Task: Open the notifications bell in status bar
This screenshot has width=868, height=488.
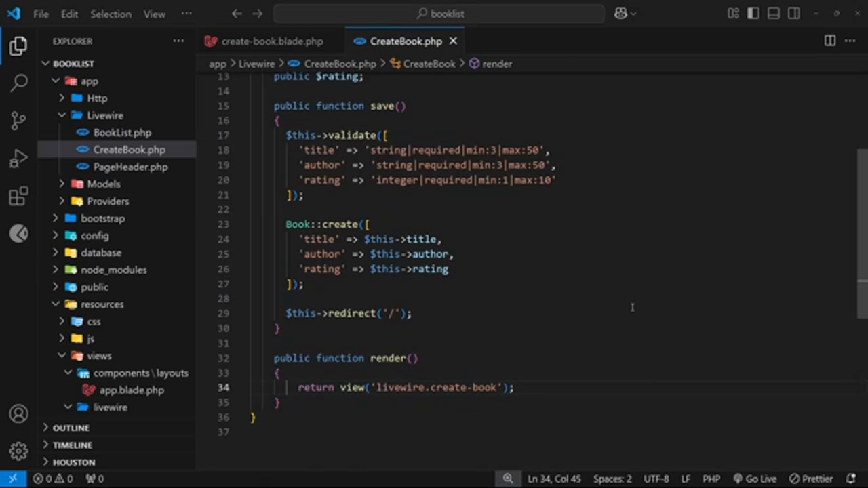Action: [x=851, y=479]
